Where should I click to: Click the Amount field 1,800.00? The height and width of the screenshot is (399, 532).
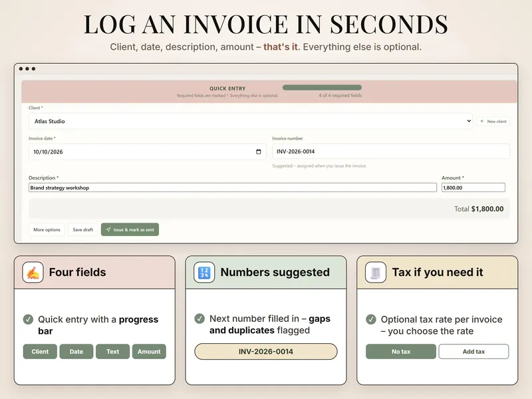point(473,188)
